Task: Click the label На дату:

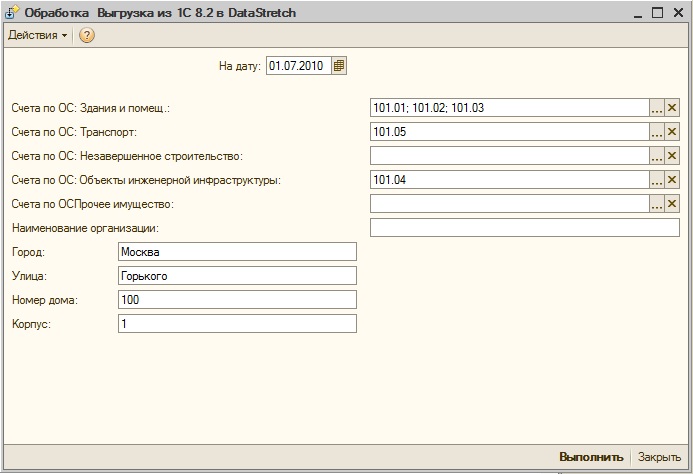Action: (240, 66)
